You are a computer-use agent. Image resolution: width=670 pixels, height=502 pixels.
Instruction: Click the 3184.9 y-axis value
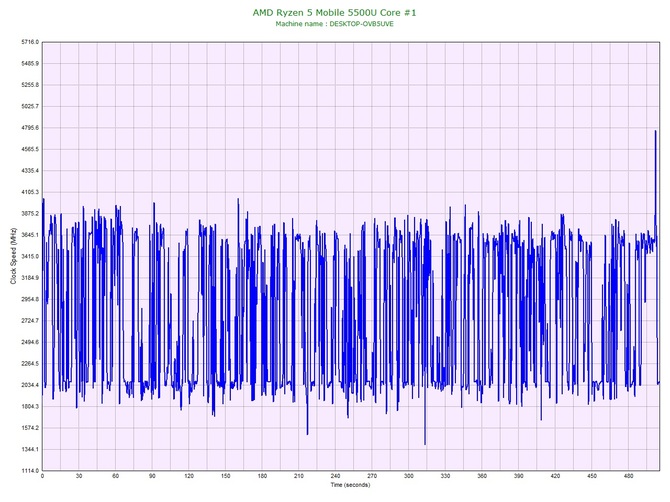coord(30,278)
